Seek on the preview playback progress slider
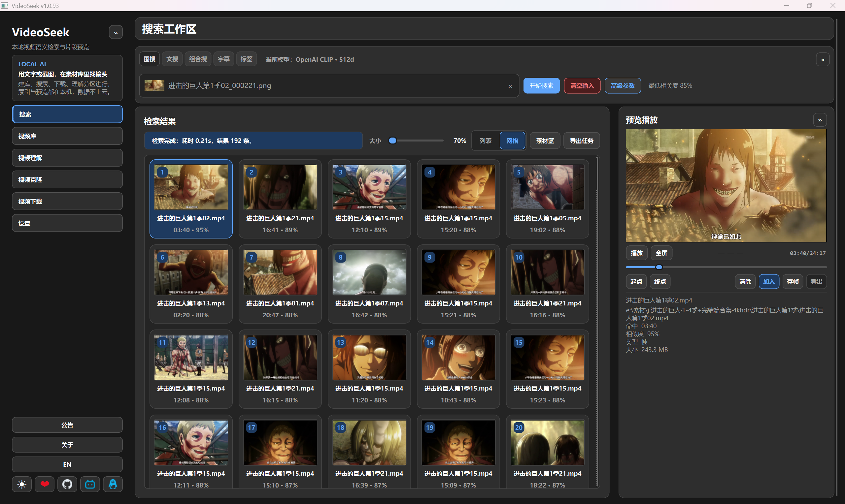 (726, 267)
